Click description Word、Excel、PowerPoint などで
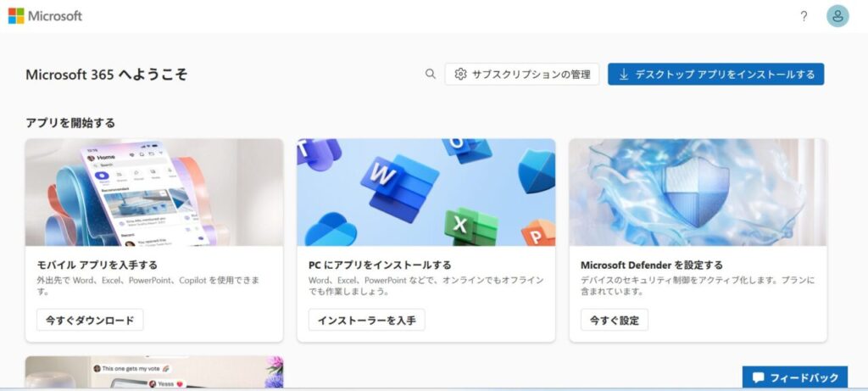Viewport: 868px width, 391px height. 426,286
